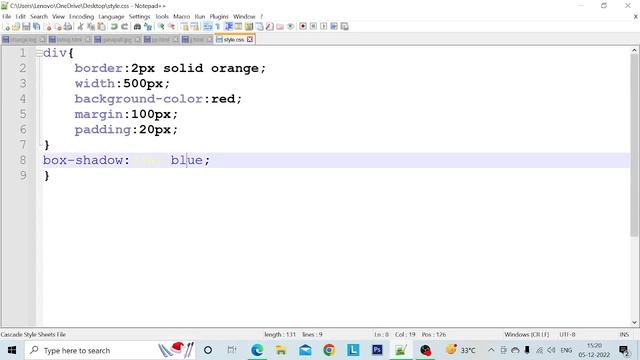Viewport: 640px width, 360px height.
Task: Click the Cut scissors icon
Action: [80, 27]
